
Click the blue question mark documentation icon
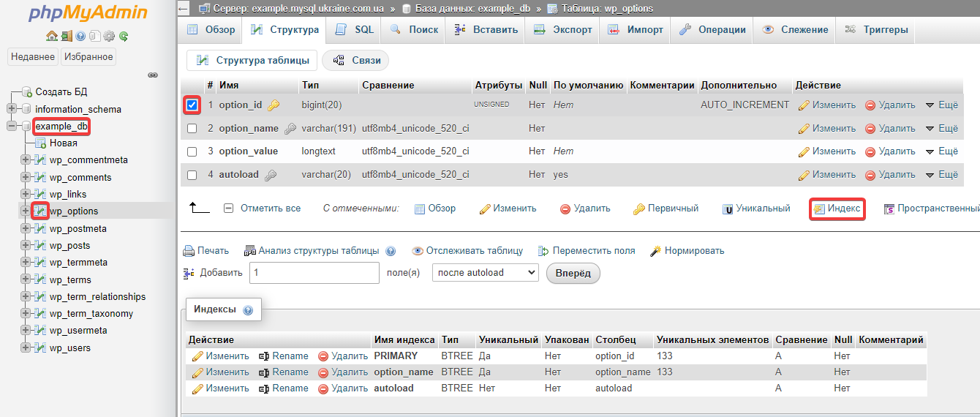tap(80, 36)
